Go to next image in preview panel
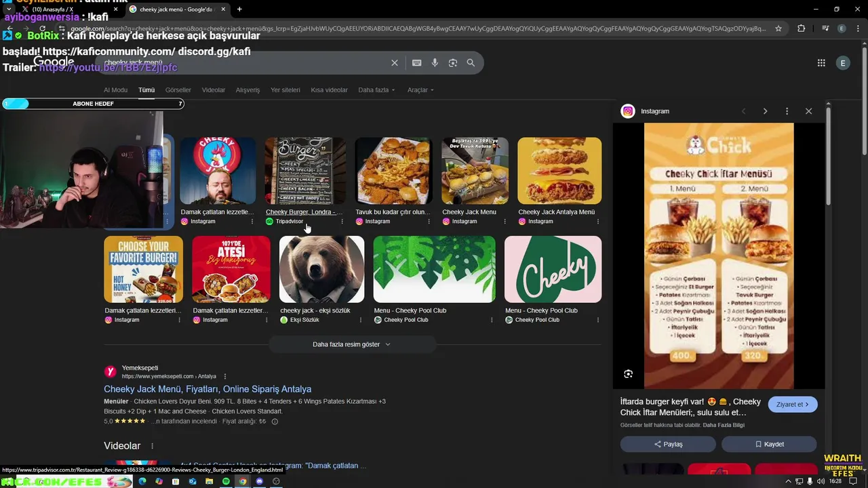Image resolution: width=868 pixels, height=488 pixels. (x=765, y=111)
